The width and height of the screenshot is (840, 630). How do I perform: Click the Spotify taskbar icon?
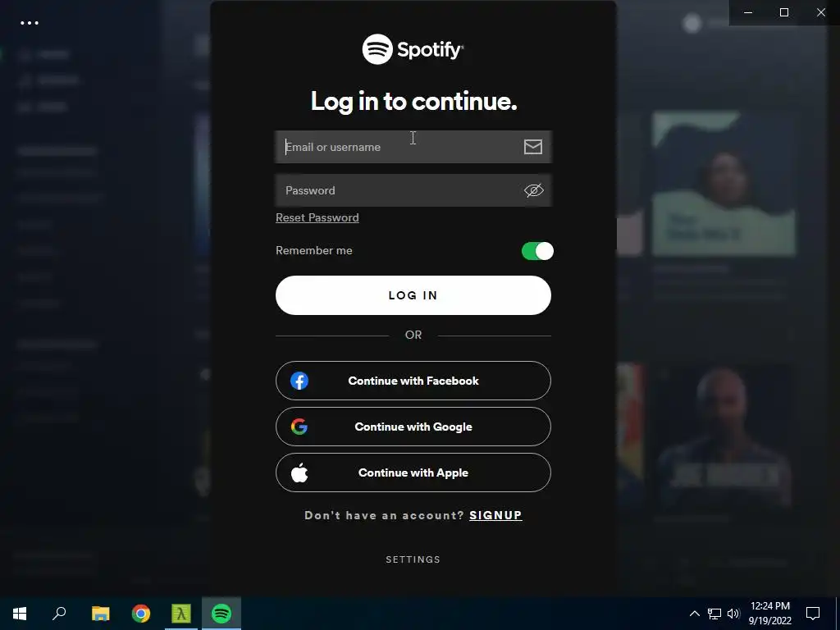click(221, 614)
